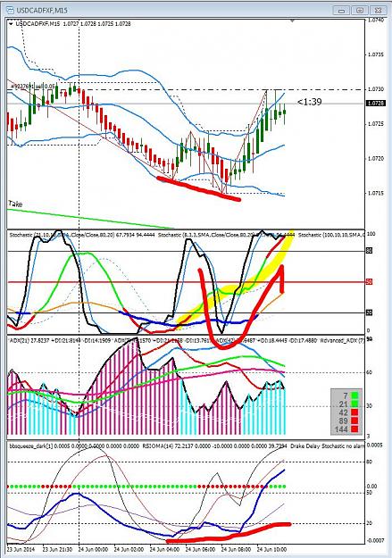Close the USDCADFXF,M15 chart window
The height and width of the screenshot is (558, 392).
378,11
